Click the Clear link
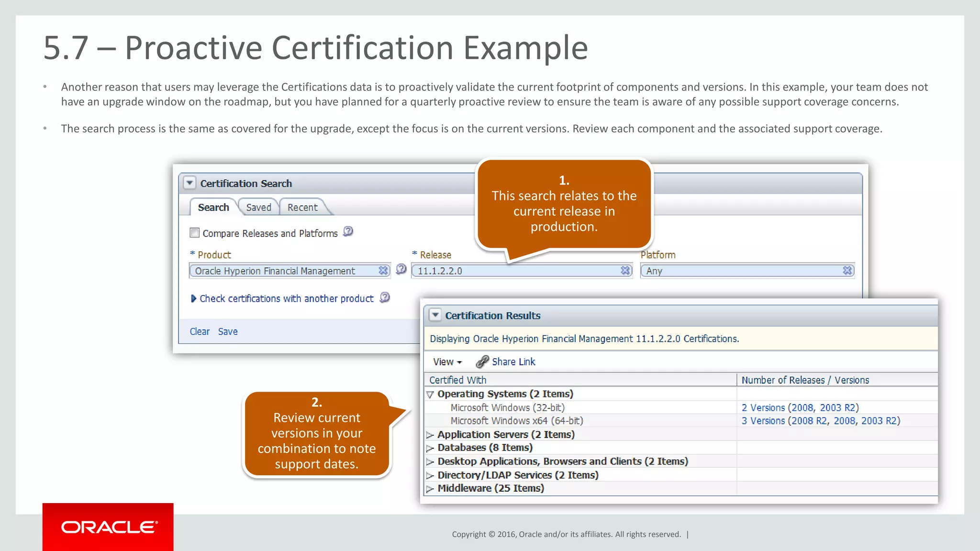 coord(200,331)
